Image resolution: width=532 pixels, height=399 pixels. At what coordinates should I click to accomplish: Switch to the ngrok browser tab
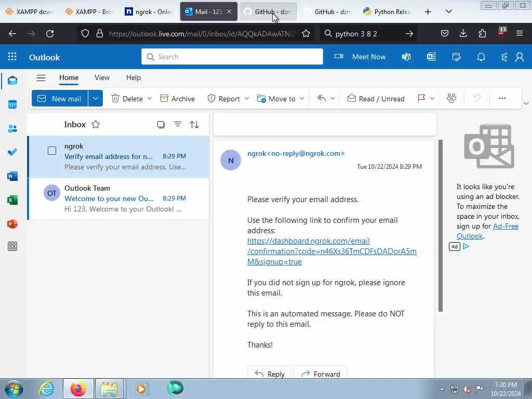[x=149, y=11]
